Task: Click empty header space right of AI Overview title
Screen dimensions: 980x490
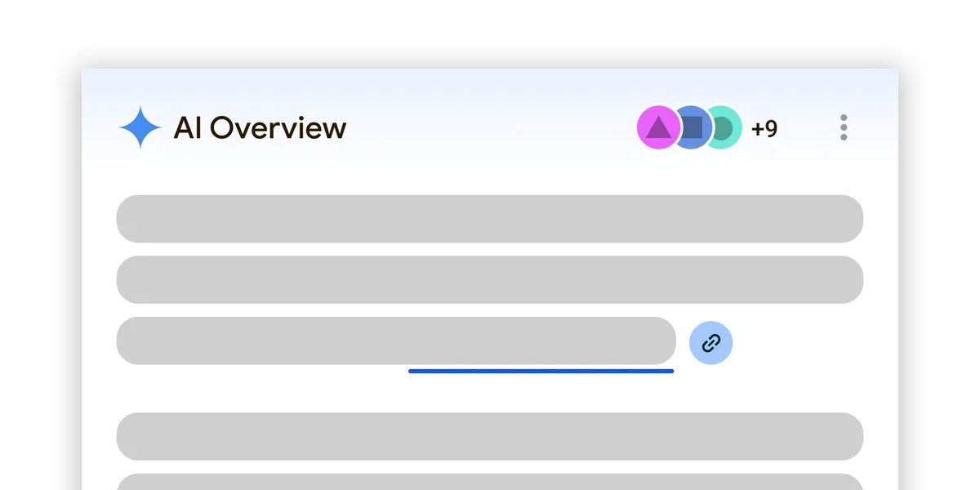Action: coord(490,127)
